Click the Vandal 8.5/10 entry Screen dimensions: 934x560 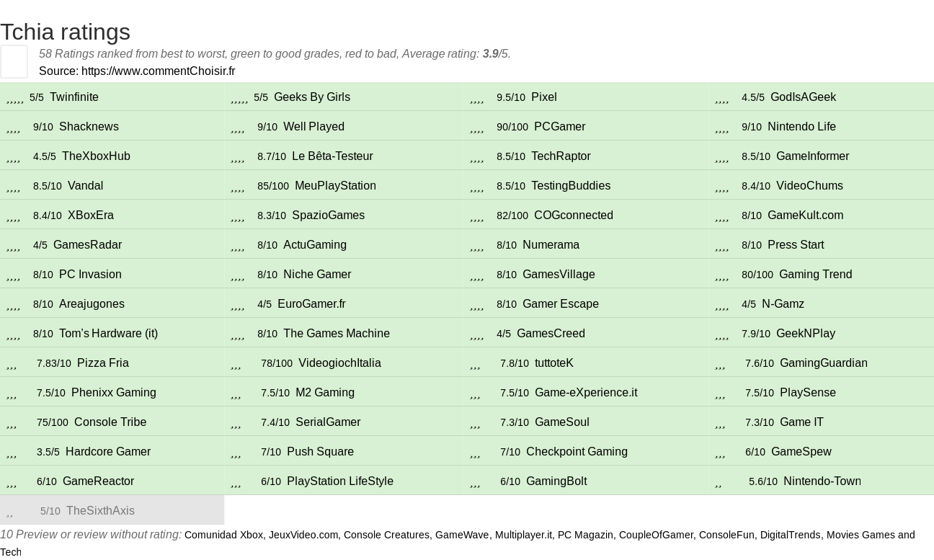coord(112,185)
